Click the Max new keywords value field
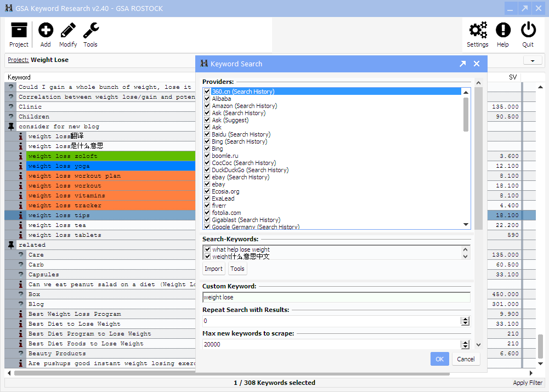 pos(332,344)
